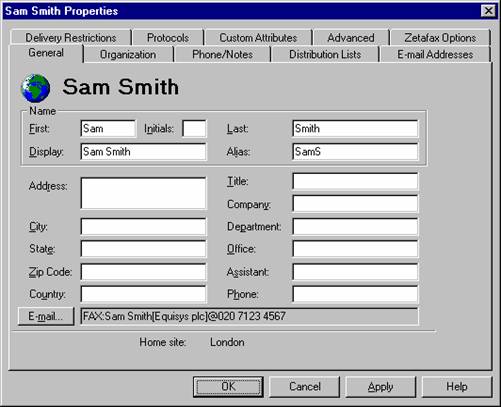Select the Distribution Lists tab
The image size is (501, 407).
click(x=325, y=55)
